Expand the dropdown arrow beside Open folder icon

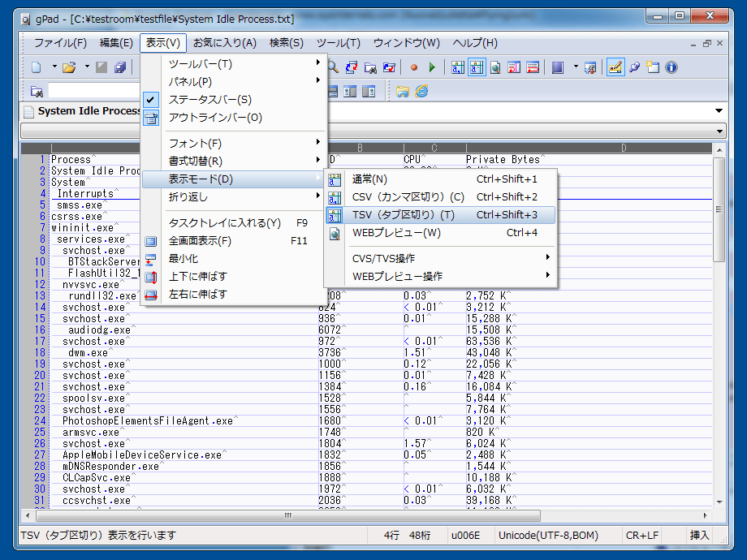[x=87, y=67]
